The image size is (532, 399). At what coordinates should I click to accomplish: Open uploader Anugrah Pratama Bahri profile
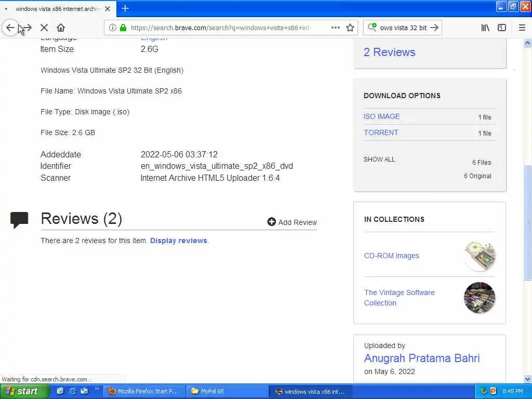(422, 358)
